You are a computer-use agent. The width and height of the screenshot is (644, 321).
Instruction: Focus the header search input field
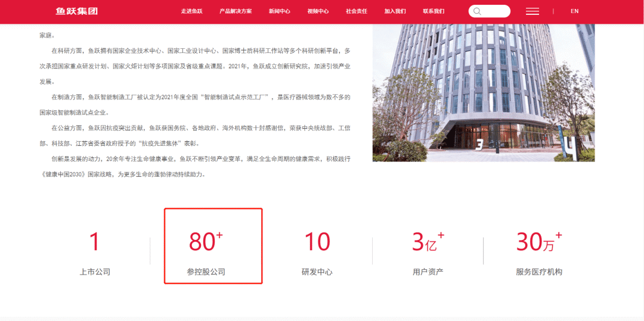pos(496,11)
